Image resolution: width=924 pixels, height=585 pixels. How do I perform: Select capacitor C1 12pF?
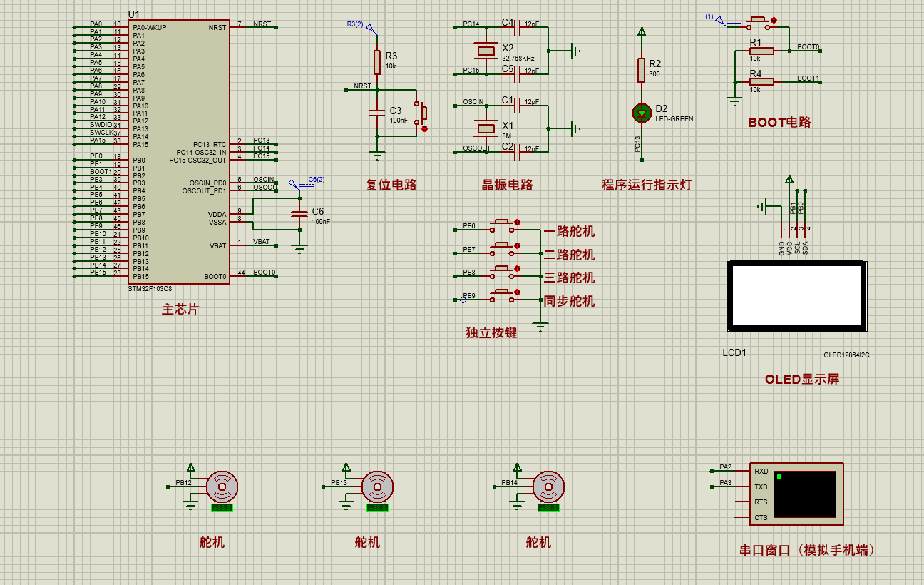[518, 105]
